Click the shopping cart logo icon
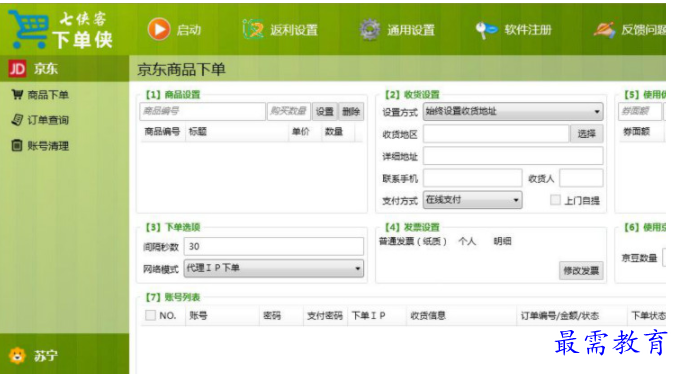Screen dimensions: 676x374 (x=28, y=29)
